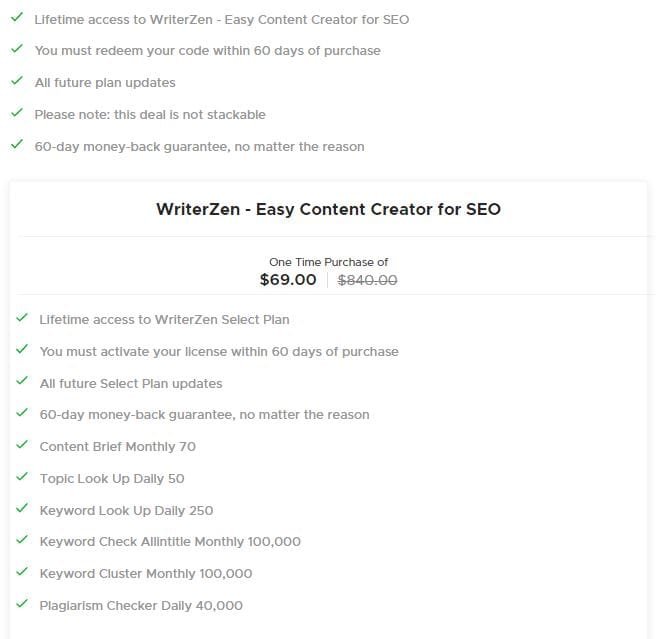The height and width of the screenshot is (639, 660).
Task: Click the 'Lifetime access to WriterZen - Easy Content Creator' text
Action: point(221,19)
